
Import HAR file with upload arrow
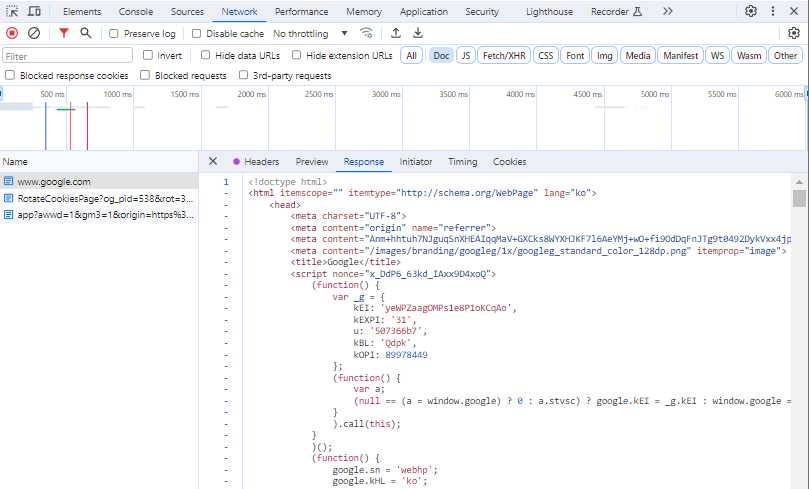[396, 33]
